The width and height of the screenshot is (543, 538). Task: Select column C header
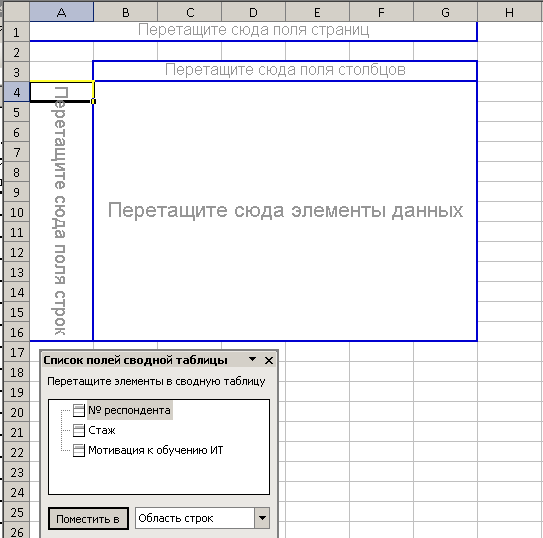(189, 12)
